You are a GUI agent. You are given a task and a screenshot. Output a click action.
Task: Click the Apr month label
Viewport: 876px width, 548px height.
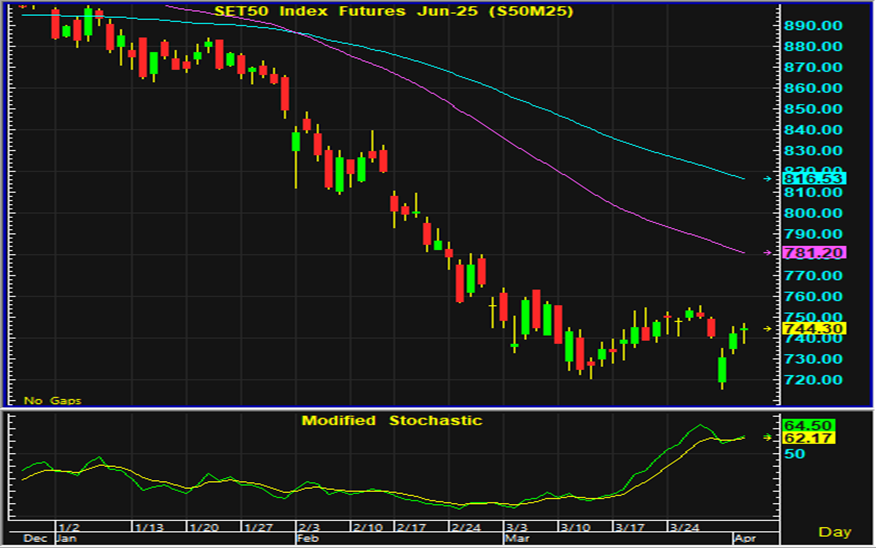click(745, 539)
